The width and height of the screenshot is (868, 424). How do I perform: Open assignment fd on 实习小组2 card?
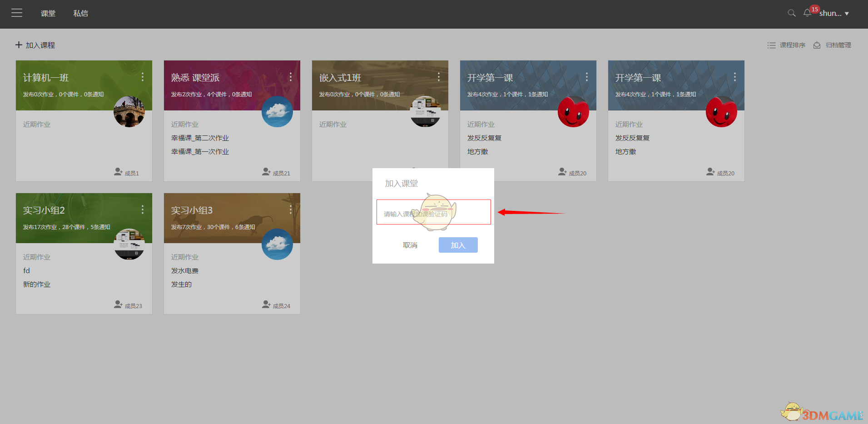coord(26,270)
